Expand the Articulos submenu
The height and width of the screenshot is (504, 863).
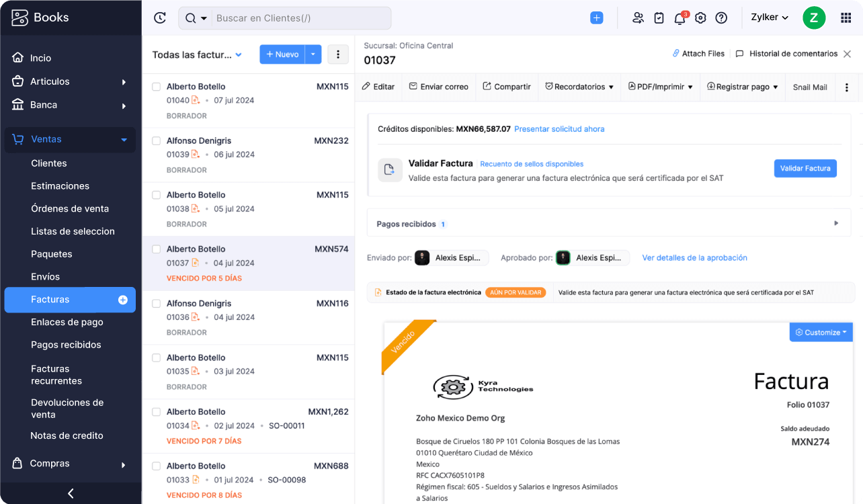click(124, 82)
